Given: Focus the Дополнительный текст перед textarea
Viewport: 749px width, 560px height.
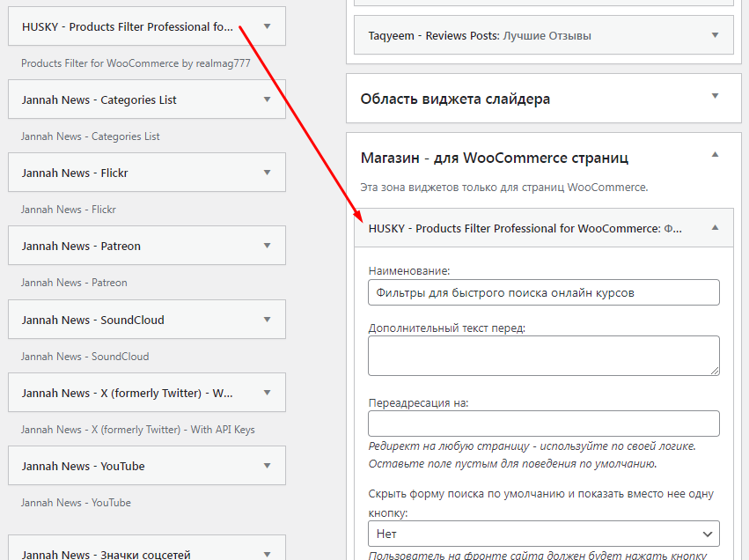Looking at the screenshot, I should 543,356.
